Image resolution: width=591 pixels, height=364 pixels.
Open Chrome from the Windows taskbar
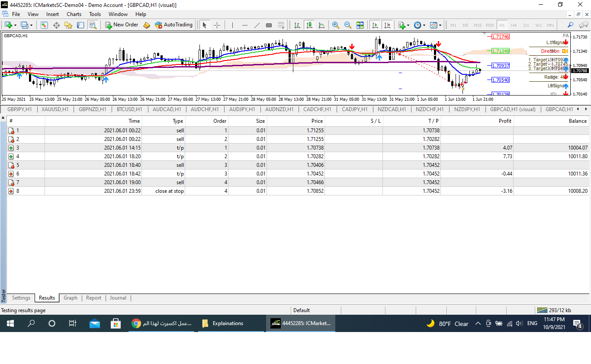[136, 323]
